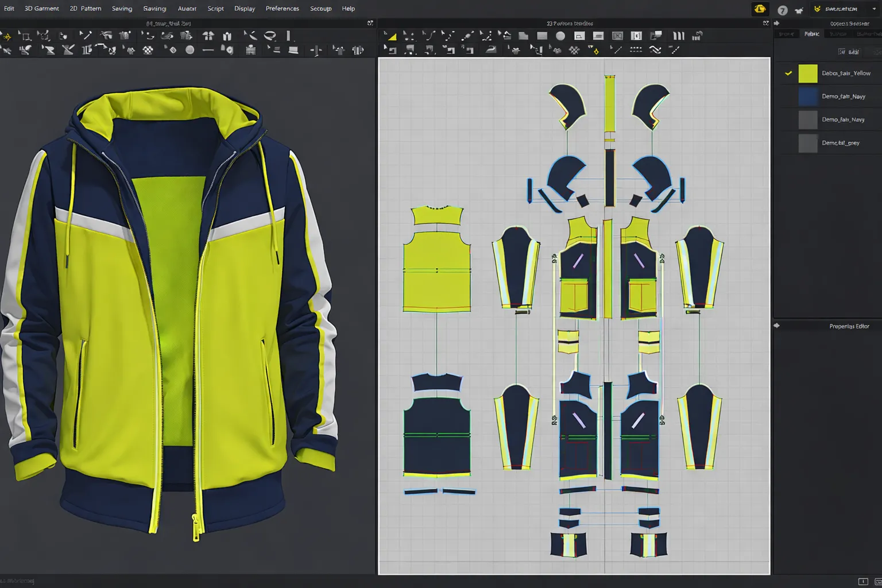Image resolution: width=882 pixels, height=588 pixels.
Task: Open the user account dropdown arrow
Action: click(x=874, y=9)
